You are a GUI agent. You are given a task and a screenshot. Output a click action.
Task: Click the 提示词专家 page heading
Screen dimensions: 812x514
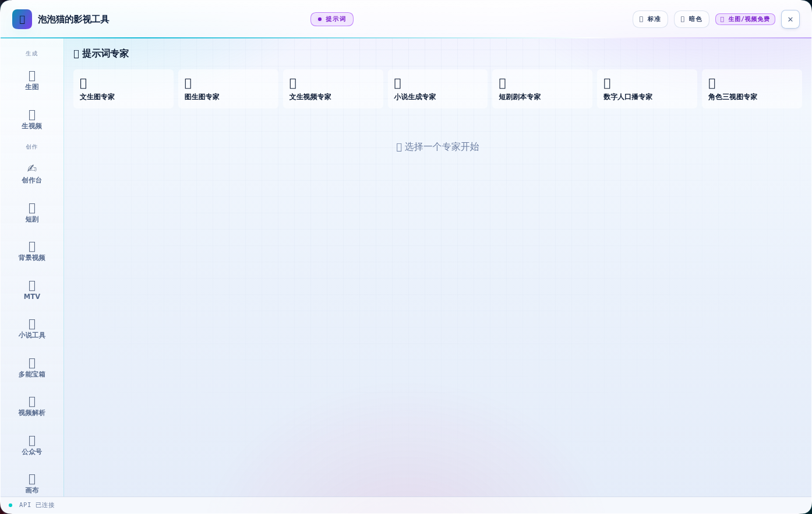click(101, 54)
